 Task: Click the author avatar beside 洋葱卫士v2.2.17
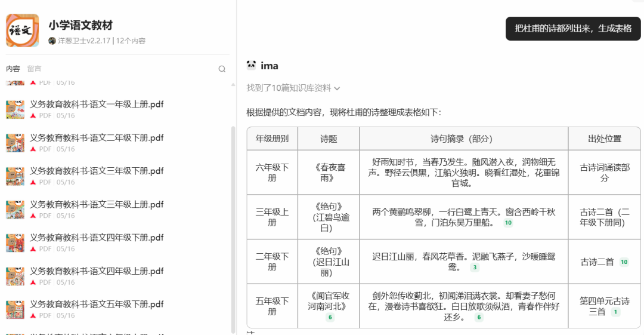point(52,41)
